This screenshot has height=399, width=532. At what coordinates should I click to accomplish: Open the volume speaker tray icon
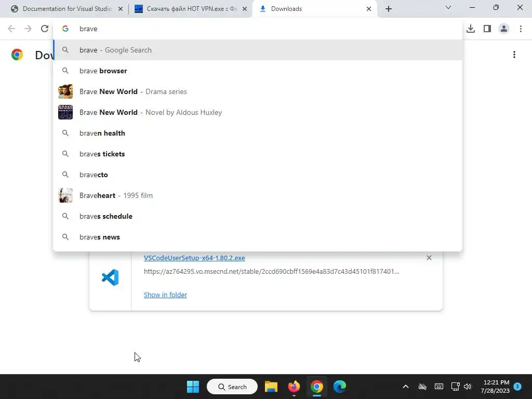(x=468, y=387)
